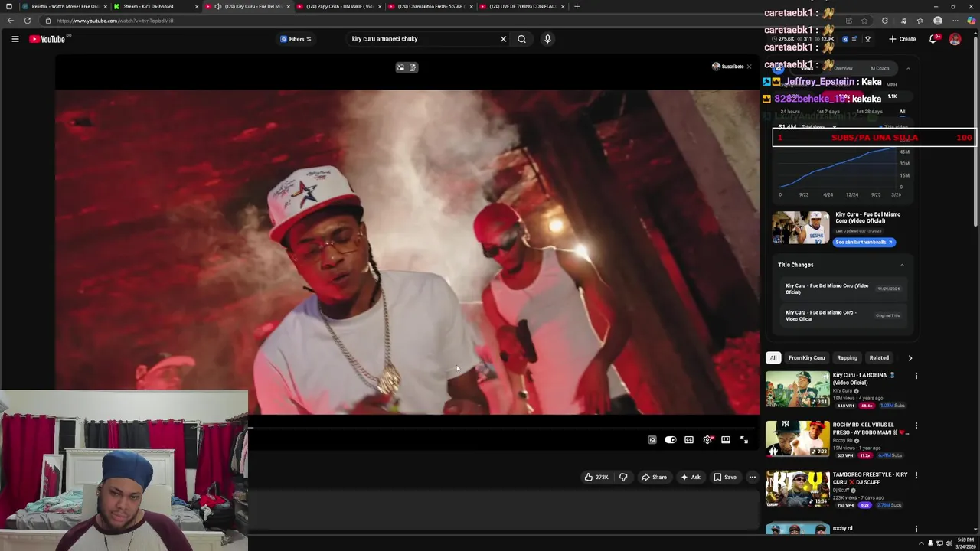This screenshot has width=980, height=551.
Task: Collapse the extension stats panel chevron
Action: tap(908, 69)
